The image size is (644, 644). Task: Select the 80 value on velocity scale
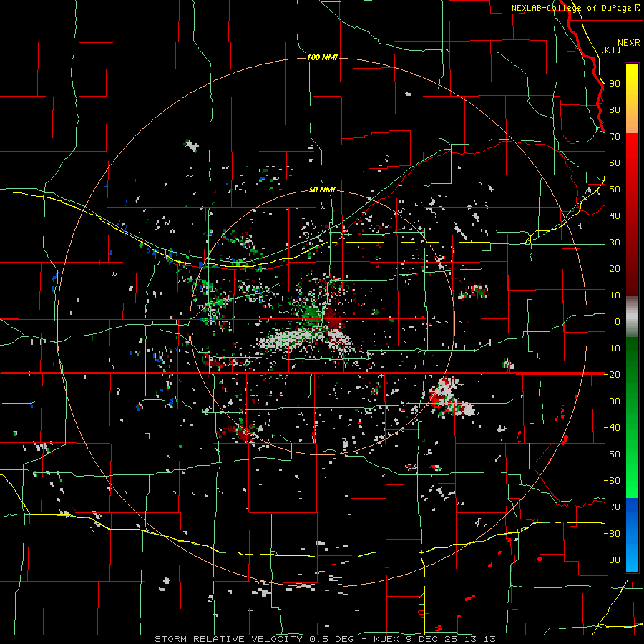pyautogui.click(x=615, y=110)
